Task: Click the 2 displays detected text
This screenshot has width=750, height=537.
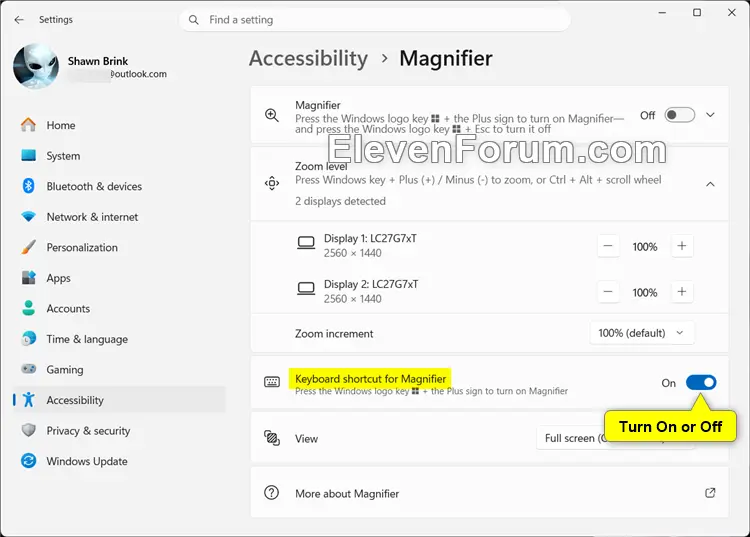Action: 340,201
